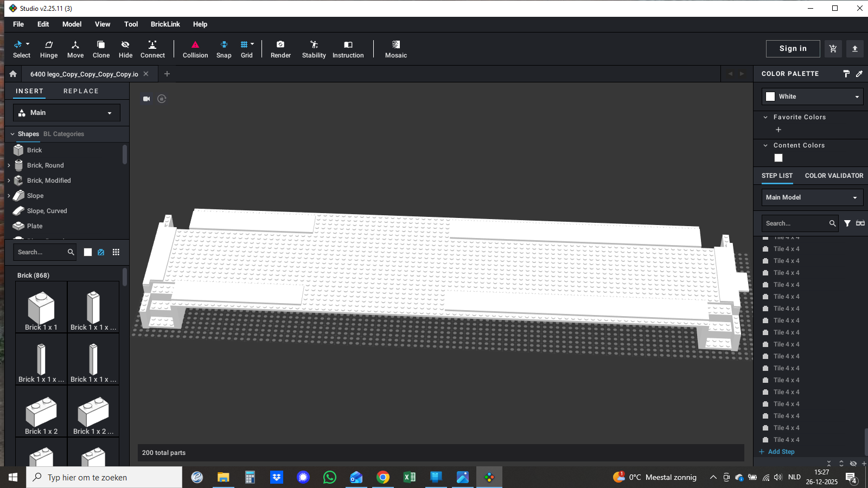The height and width of the screenshot is (488, 868).
Task: Click the Sign in button
Action: [793, 49]
